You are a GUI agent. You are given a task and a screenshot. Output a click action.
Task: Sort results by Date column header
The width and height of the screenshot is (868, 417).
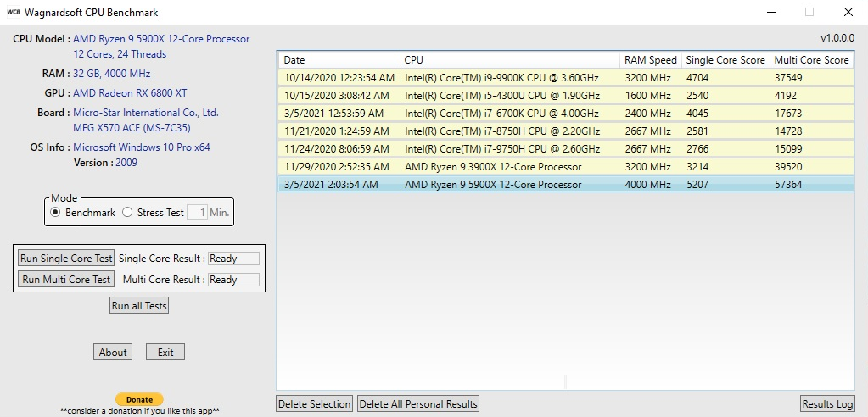pyautogui.click(x=339, y=59)
